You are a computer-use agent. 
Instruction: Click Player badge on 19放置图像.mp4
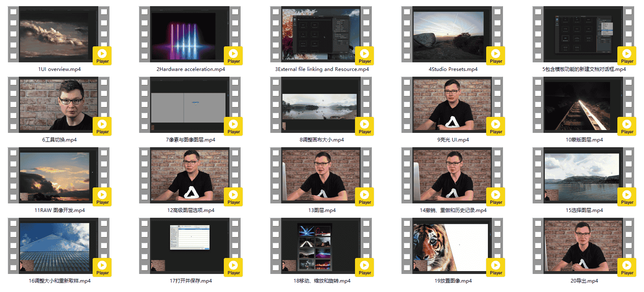coord(496,267)
